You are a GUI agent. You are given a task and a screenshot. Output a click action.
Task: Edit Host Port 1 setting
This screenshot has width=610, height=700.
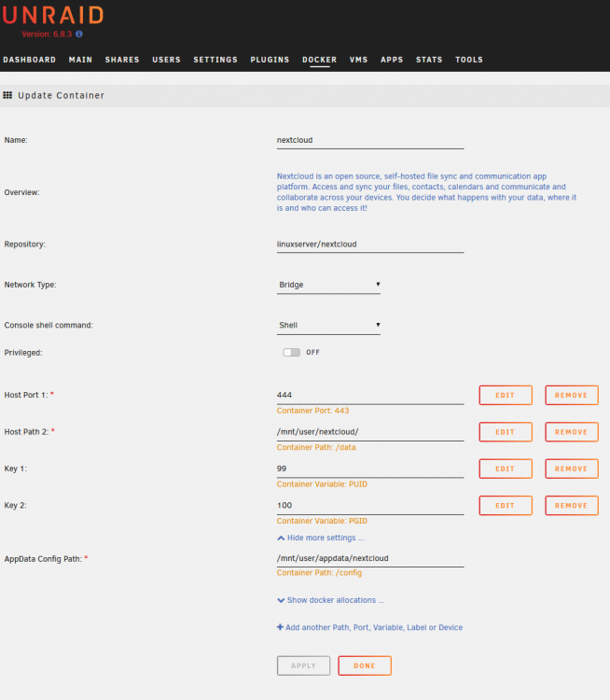pyautogui.click(x=506, y=395)
